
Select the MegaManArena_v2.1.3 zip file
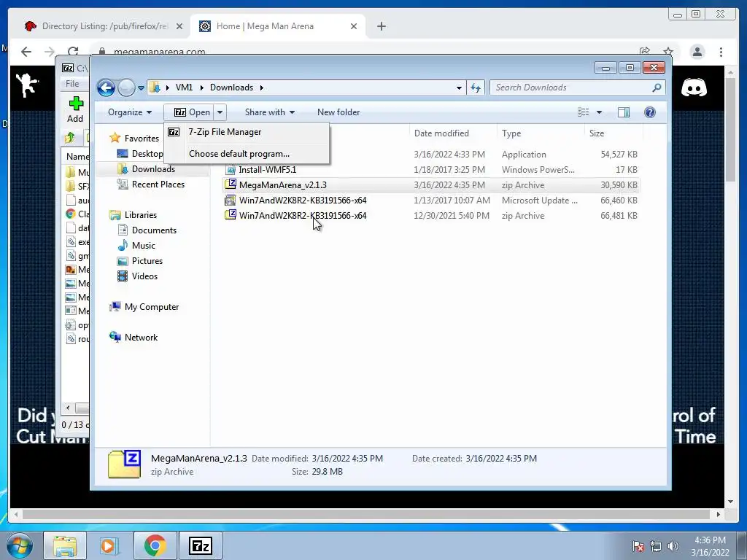coord(431,184)
